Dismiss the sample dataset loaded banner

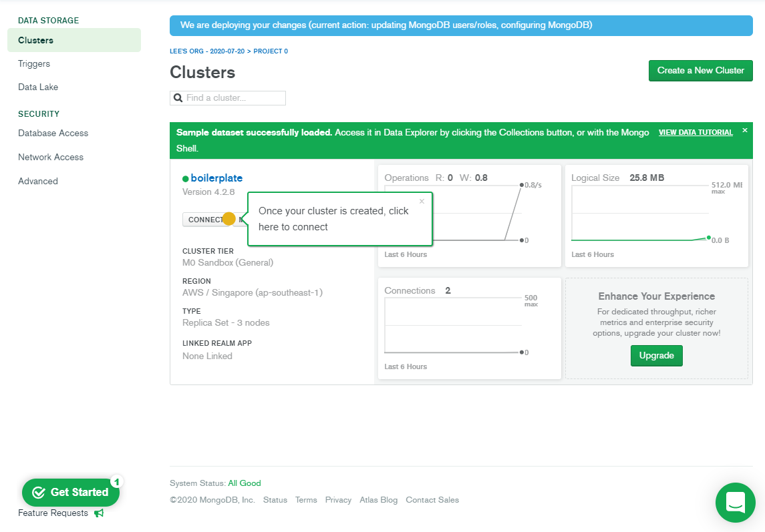point(744,130)
